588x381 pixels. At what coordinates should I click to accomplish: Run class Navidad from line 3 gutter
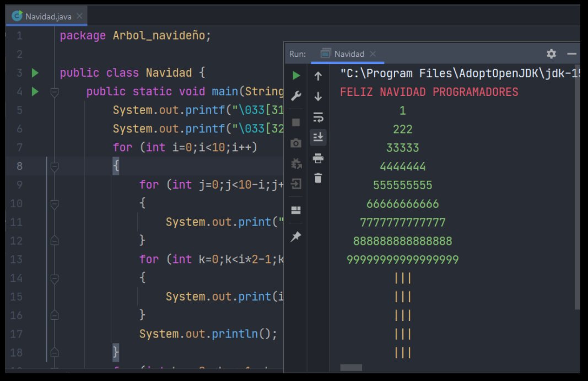pyautogui.click(x=35, y=72)
